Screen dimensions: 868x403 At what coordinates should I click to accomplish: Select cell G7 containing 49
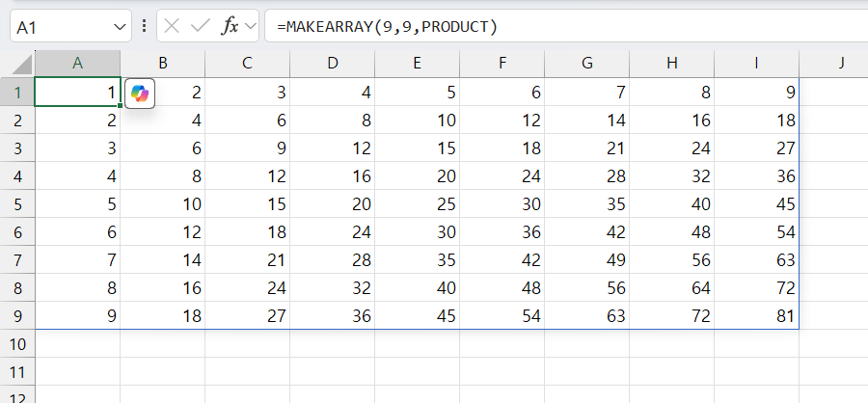click(586, 259)
